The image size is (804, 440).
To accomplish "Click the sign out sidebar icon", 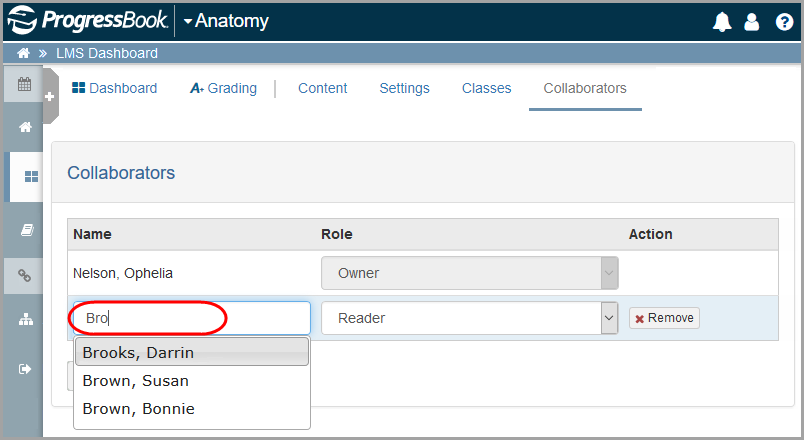I will point(25,369).
